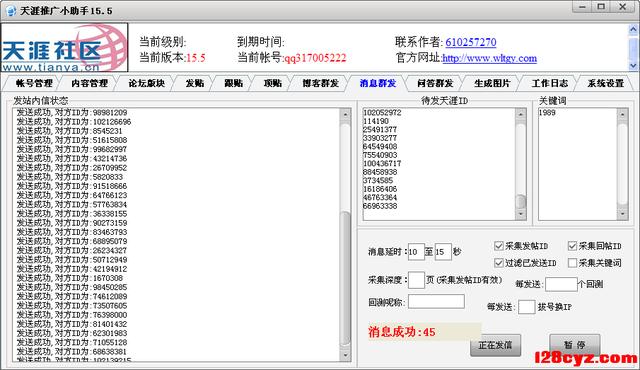Viewport: 640px width, 370px height.
Task: Go to the 生成图片 tab
Action: click(492, 83)
